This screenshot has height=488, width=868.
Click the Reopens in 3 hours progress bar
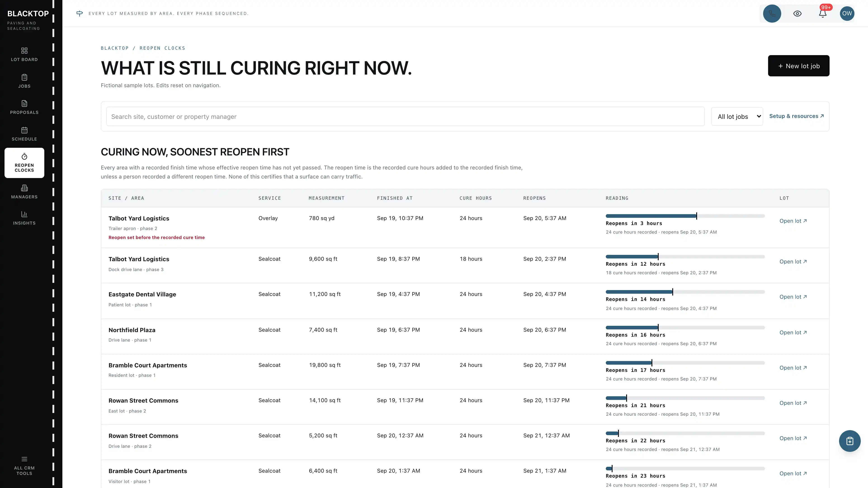coord(685,216)
